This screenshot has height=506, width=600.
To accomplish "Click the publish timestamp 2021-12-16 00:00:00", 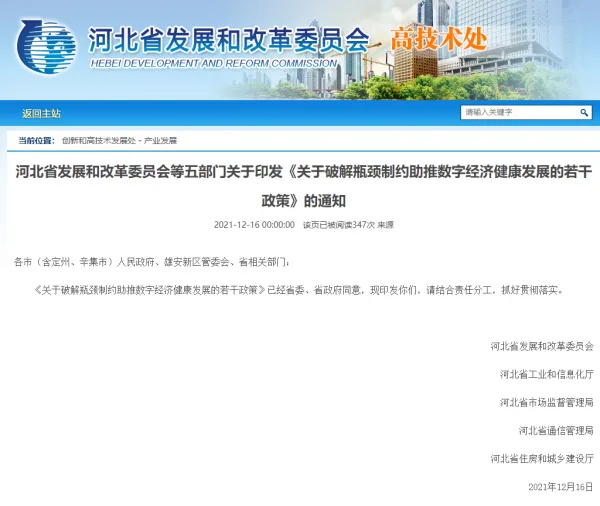I will 254,225.
